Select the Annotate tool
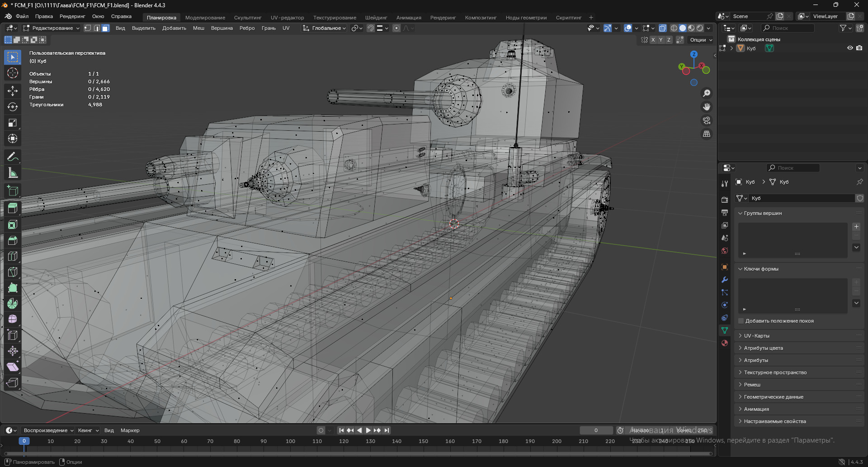 click(13, 157)
